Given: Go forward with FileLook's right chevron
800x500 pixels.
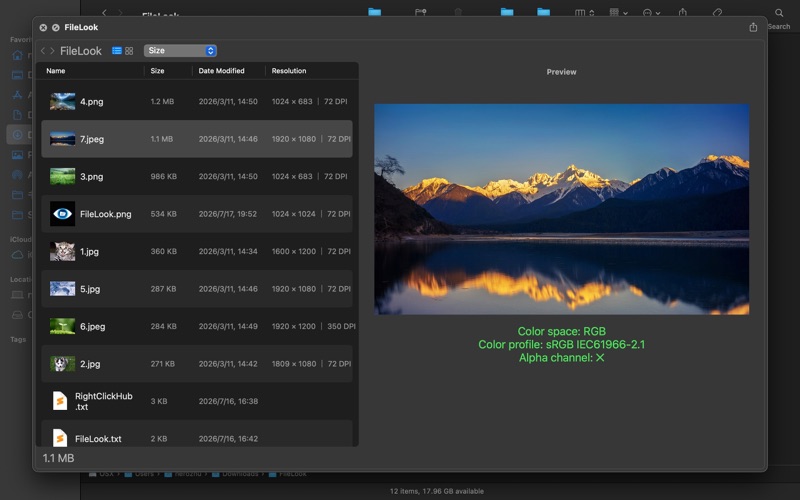Looking at the screenshot, I should (52, 51).
